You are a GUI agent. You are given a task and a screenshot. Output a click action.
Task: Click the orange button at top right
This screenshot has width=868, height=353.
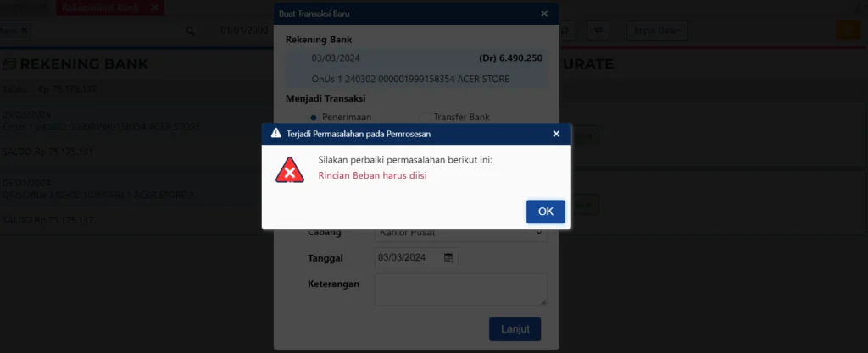(848, 30)
